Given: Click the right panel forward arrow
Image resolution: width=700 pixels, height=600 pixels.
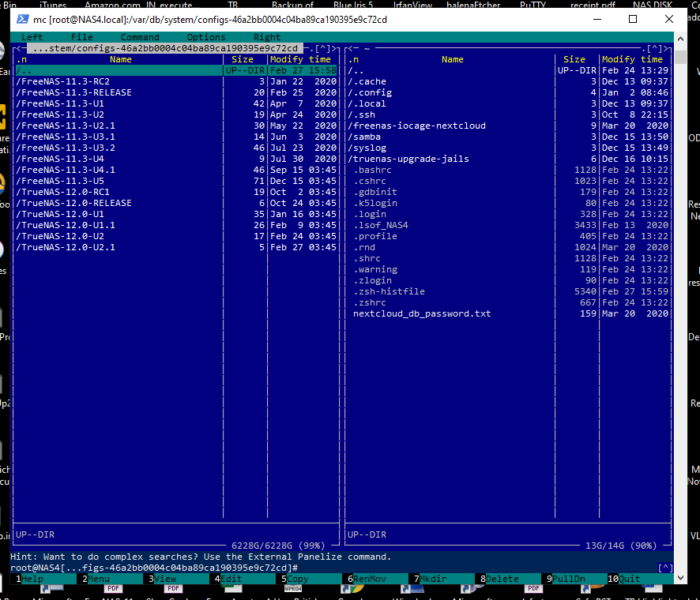Looking at the screenshot, I should (665, 48).
